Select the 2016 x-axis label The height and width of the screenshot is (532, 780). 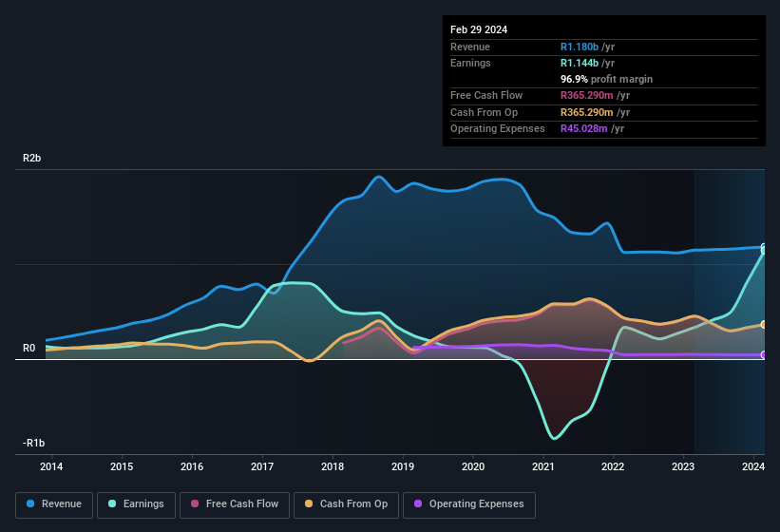[x=192, y=466]
